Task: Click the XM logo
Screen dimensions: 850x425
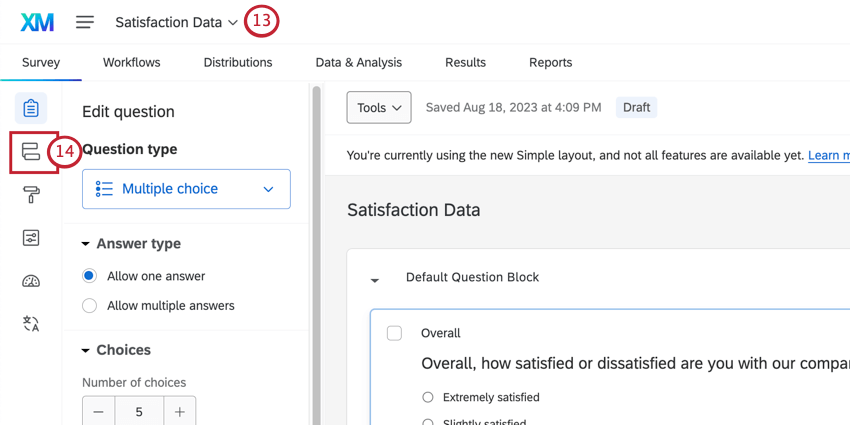Action: 37,22
